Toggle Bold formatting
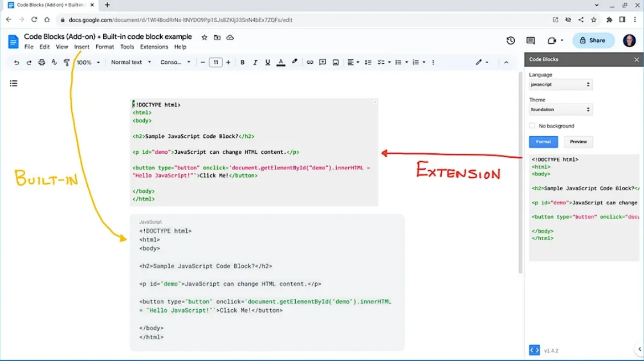 point(242,63)
